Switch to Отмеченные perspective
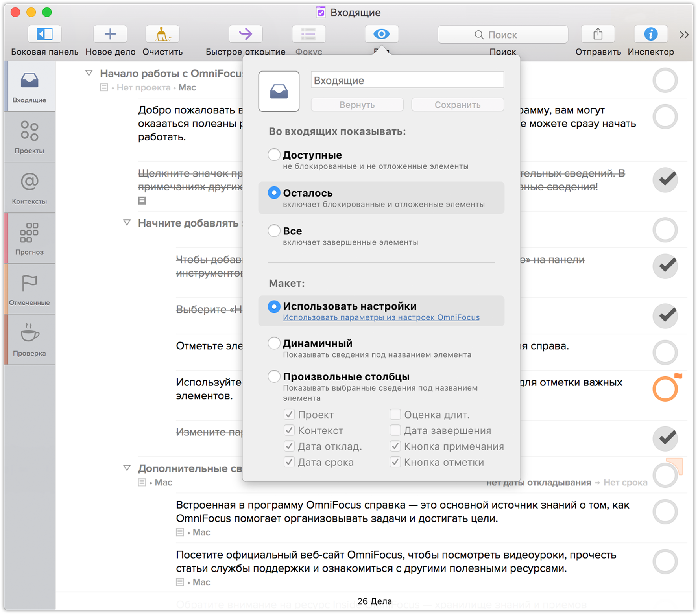Screen dimensions: 698x616 tap(30, 290)
